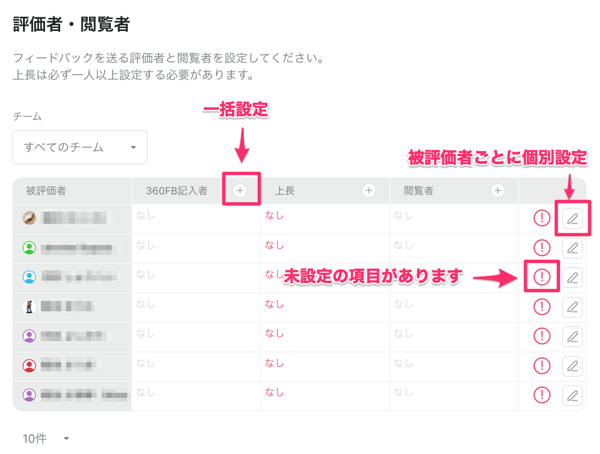Click the pencil edit icon in fourth row

point(572,307)
